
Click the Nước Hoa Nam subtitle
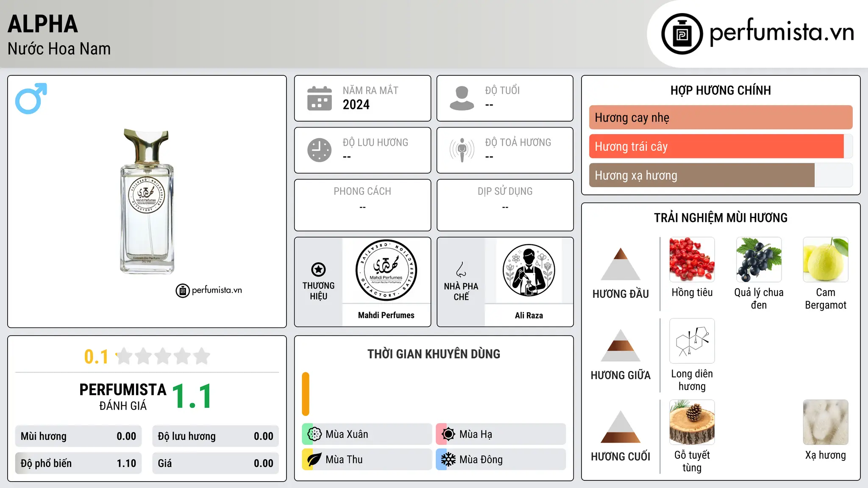[59, 49]
